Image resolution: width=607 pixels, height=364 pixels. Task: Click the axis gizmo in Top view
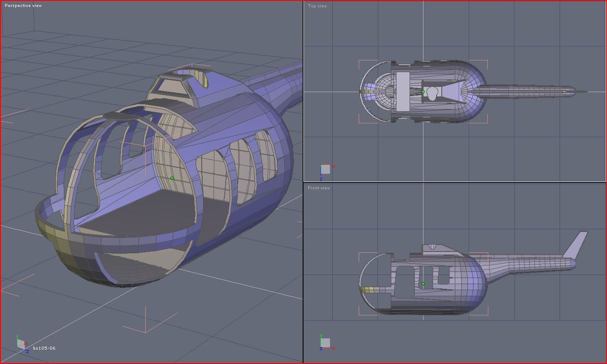pyautogui.click(x=327, y=172)
